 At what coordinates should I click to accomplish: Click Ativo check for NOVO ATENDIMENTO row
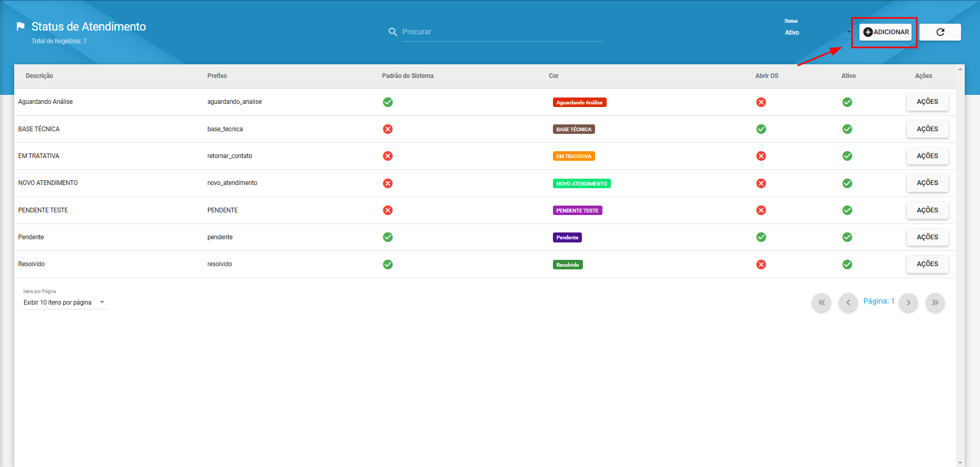[847, 183]
